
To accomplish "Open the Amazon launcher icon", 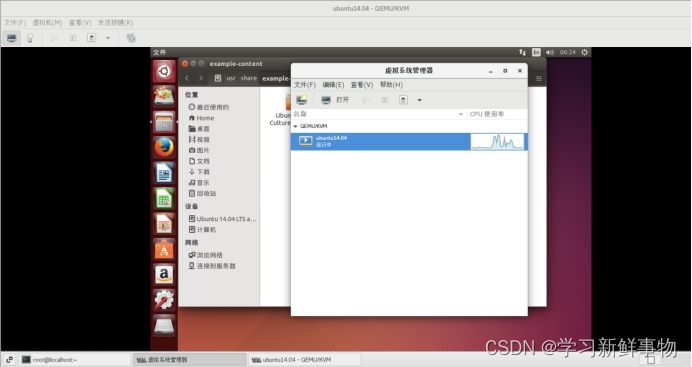I will [164, 275].
